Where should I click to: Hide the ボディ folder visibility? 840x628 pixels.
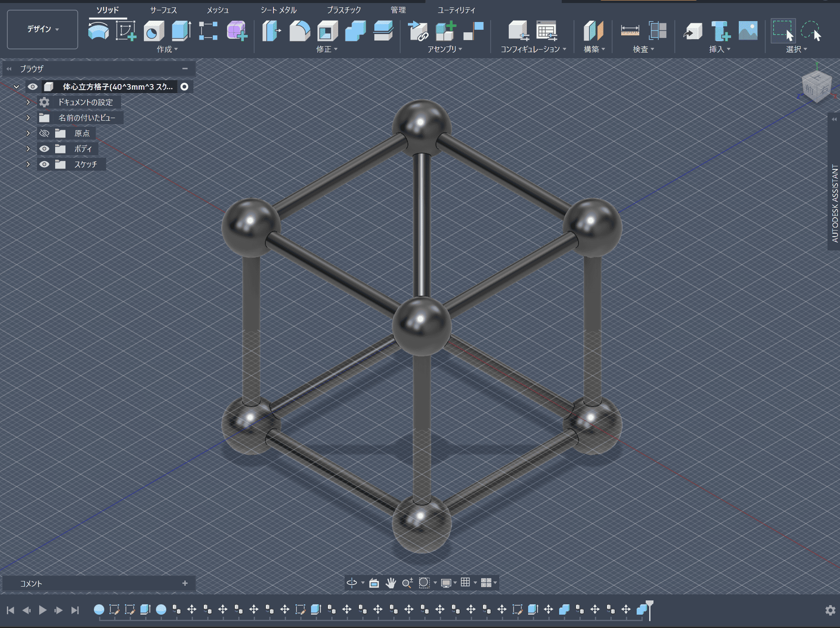[44, 149]
